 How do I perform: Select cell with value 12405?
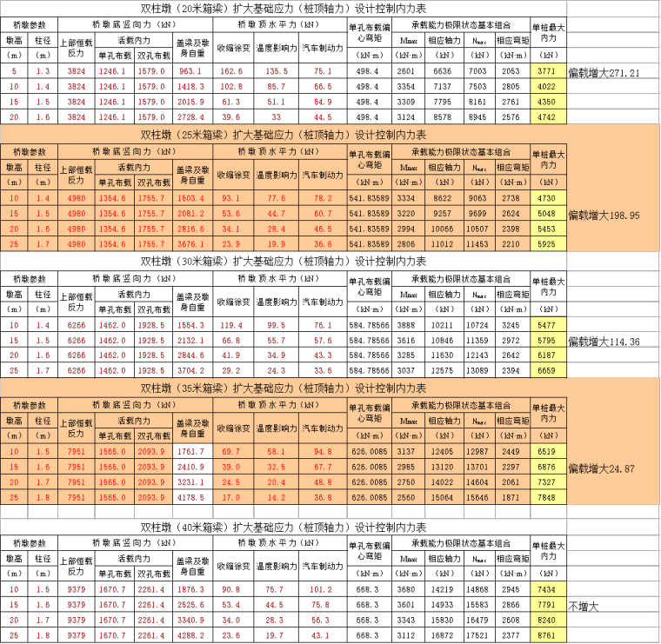(441, 452)
